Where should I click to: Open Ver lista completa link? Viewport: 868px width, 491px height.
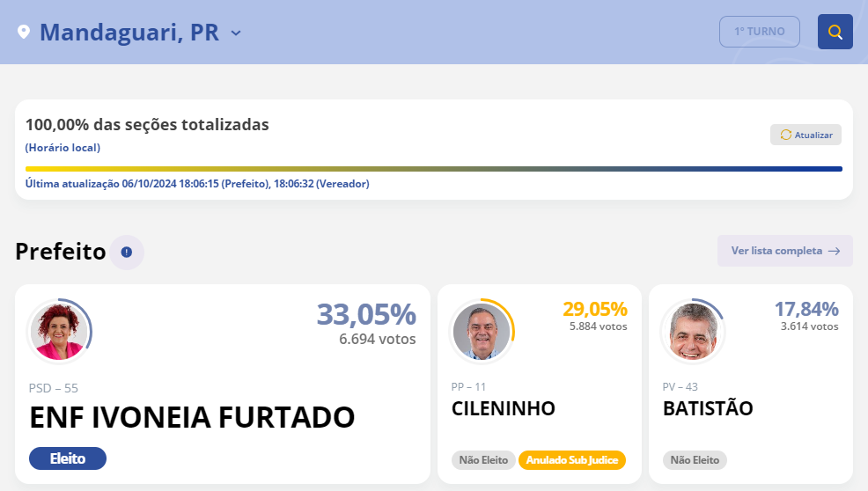(x=776, y=251)
